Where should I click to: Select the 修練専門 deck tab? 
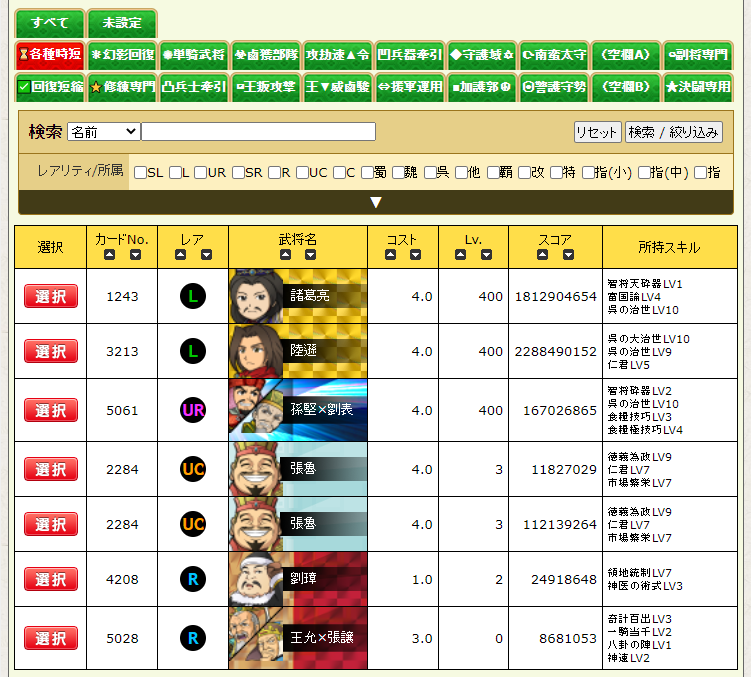coord(122,87)
